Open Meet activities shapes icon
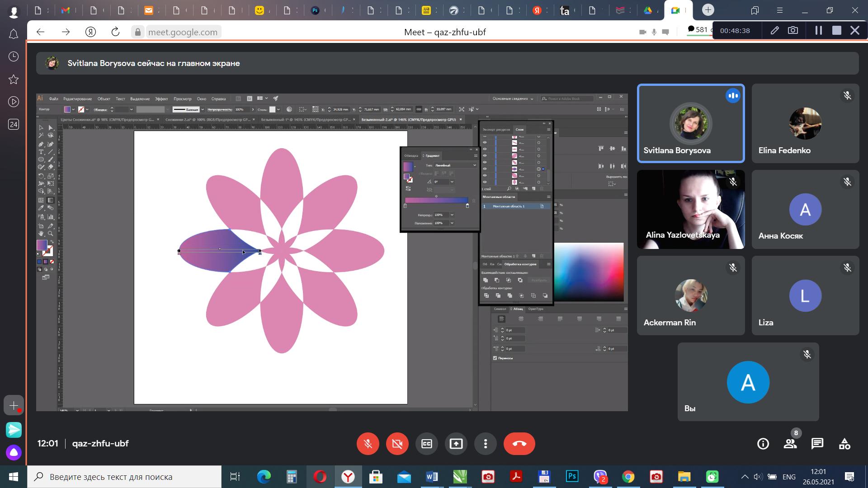This screenshot has height=488, width=868. 844,444
